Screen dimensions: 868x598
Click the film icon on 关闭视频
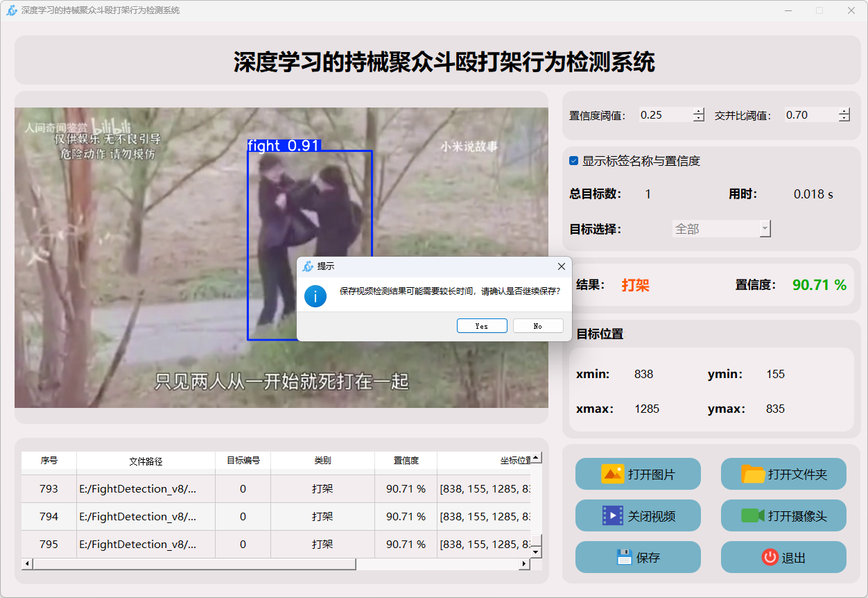click(613, 515)
